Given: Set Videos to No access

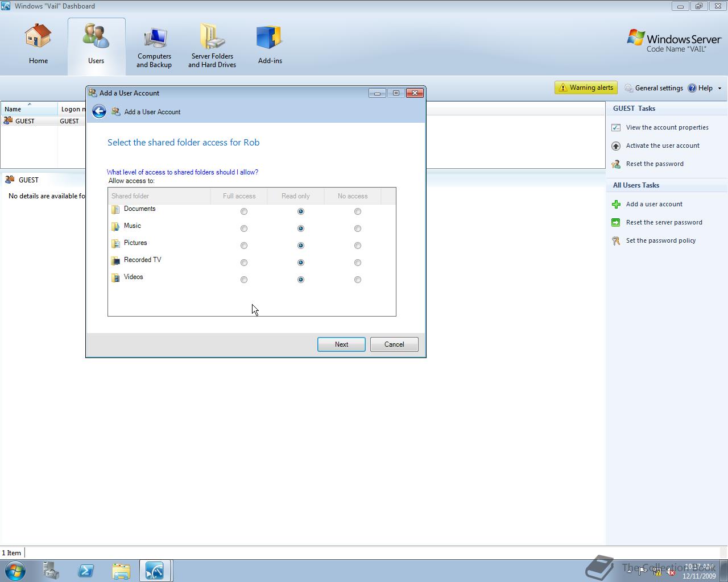Looking at the screenshot, I should pos(358,280).
